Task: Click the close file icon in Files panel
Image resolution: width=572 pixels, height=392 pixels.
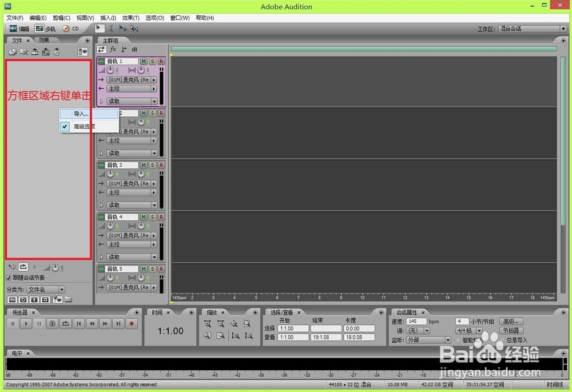Action: pyautogui.click(x=23, y=52)
